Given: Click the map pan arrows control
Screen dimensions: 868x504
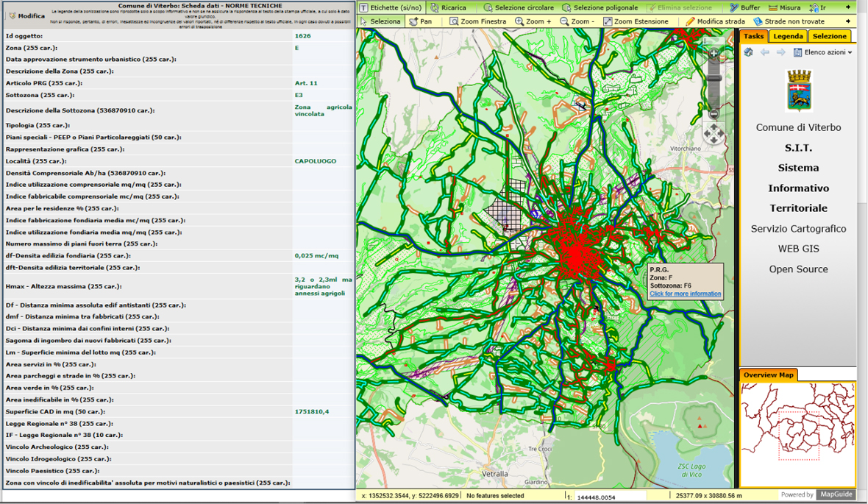Looking at the screenshot, I should (x=714, y=133).
